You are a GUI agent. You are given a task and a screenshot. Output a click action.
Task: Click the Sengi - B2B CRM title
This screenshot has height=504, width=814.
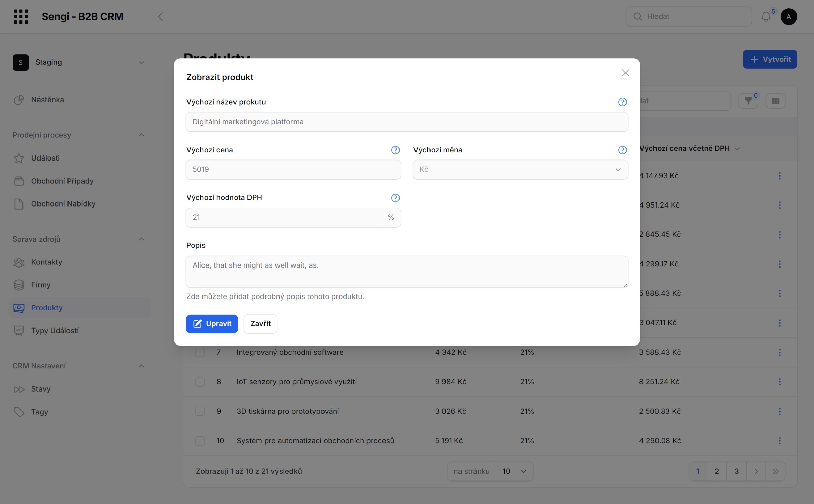coord(82,17)
